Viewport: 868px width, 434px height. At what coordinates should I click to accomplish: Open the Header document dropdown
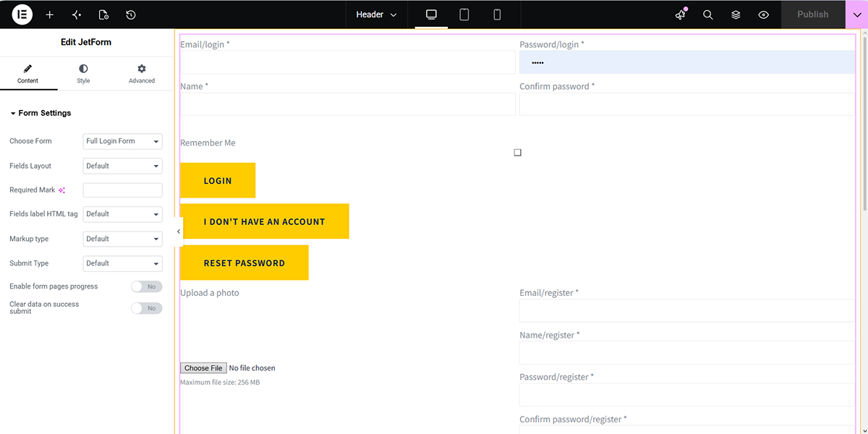pyautogui.click(x=376, y=14)
